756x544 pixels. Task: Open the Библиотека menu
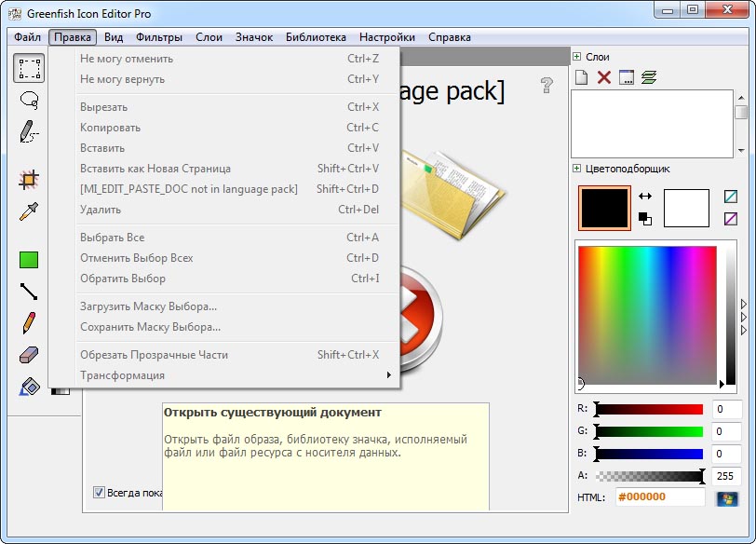point(316,37)
